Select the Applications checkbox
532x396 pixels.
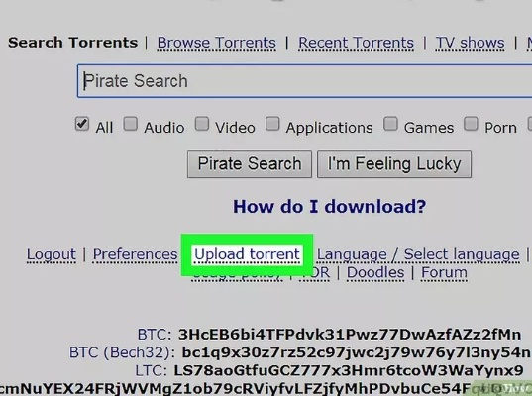coord(272,124)
